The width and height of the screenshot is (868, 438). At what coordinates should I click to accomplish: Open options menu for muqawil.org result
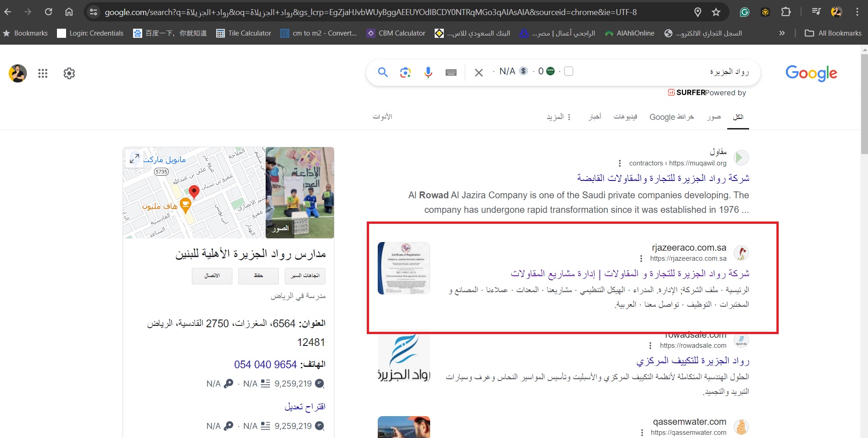point(620,163)
